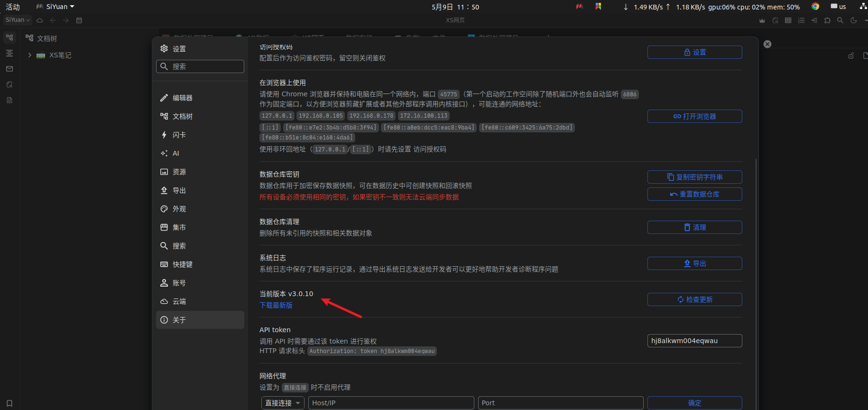The image size is (868, 410).
Task: Select 快捷键 in settings menu
Action: 200,264
